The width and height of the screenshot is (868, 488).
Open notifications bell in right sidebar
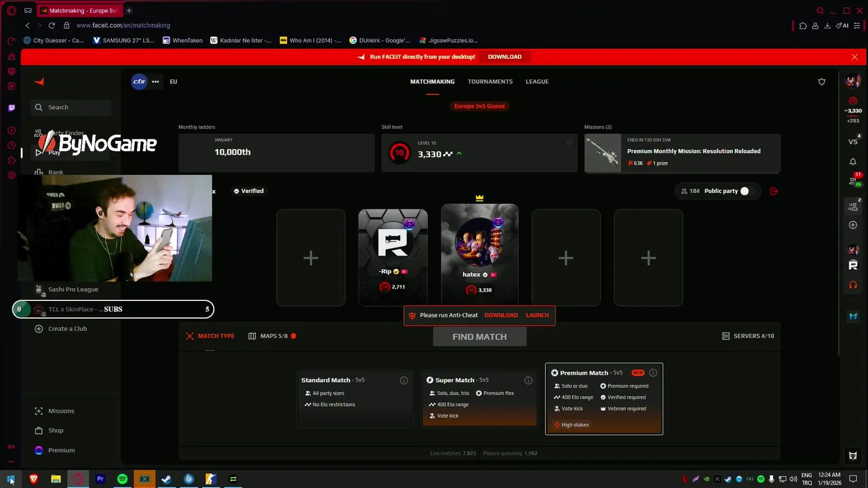point(853,161)
